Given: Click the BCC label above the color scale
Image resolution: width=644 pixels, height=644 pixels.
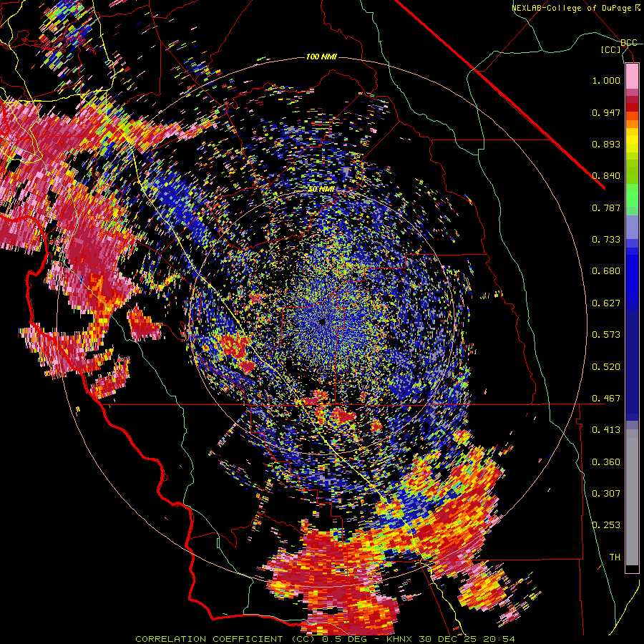Looking at the screenshot, I should coord(629,43).
